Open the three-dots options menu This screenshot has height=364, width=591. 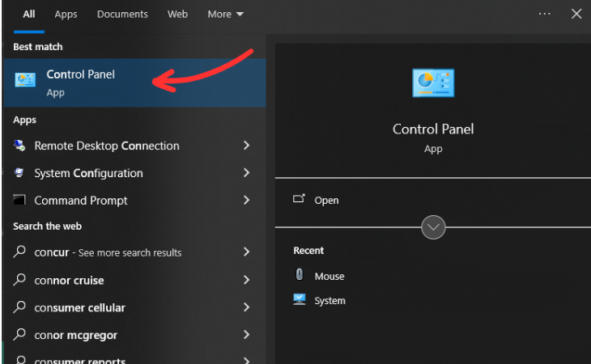pyautogui.click(x=544, y=14)
